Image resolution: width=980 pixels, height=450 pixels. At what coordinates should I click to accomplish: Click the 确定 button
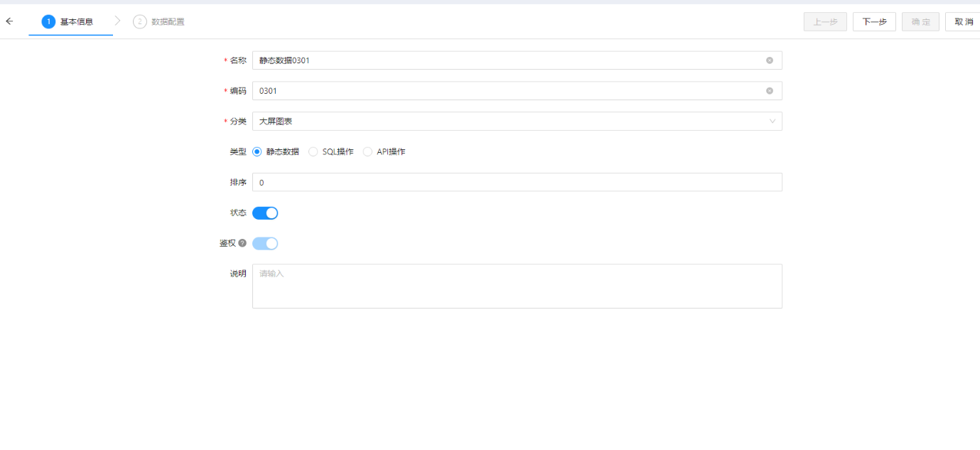click(x=921, y=21)
